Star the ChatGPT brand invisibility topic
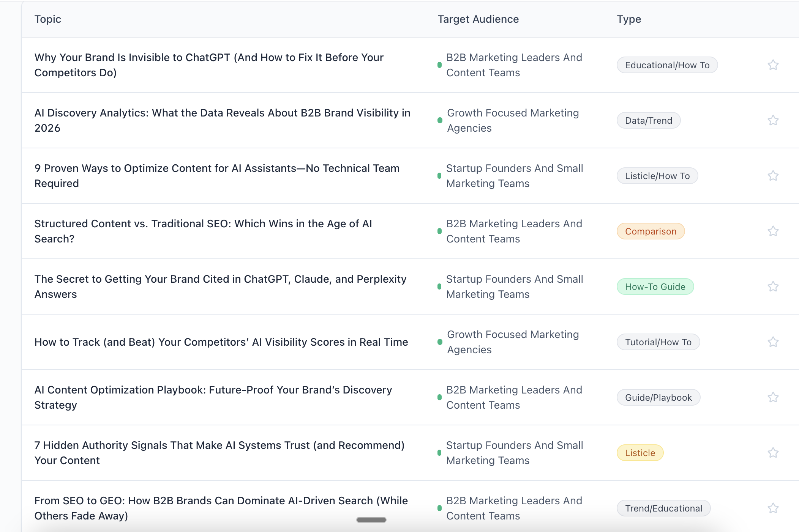This screenshot has width=799, height=532. click(x=773, y=65)
